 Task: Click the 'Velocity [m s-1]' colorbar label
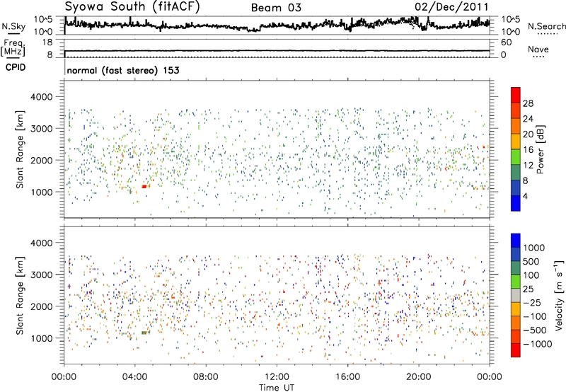559,295
